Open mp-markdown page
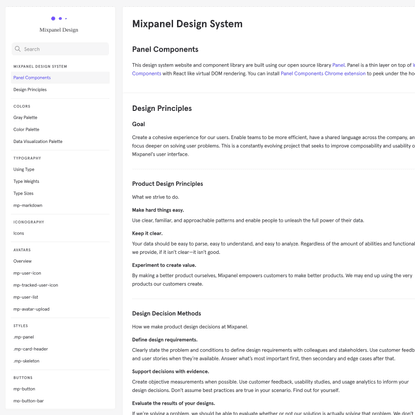Screen dimensions: 415x415 pos(28,206)
